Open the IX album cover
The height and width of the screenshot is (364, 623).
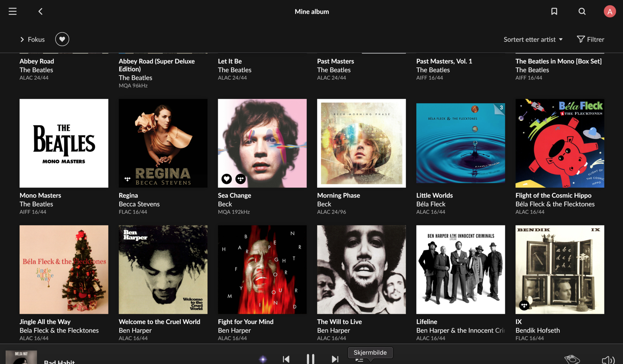click(560, 270)
